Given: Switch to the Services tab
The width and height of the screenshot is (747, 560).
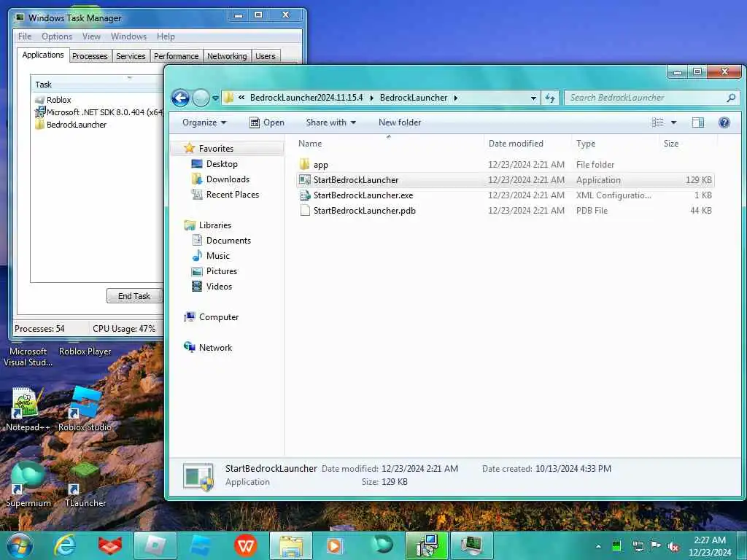Looking at the screenshot, I should 131,56.
